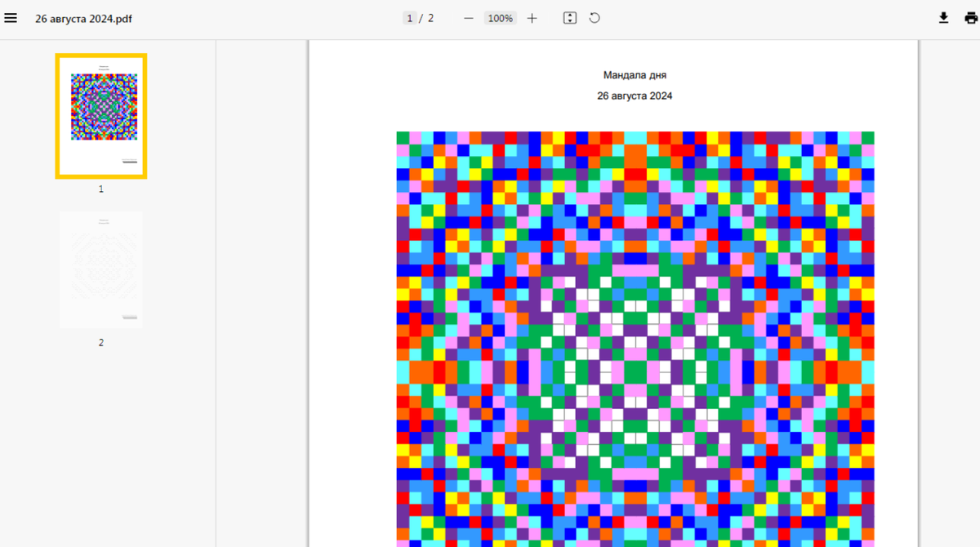Click the 100% zoom level field
Viewport: 980px width, 547px height.
click(501, 18)
